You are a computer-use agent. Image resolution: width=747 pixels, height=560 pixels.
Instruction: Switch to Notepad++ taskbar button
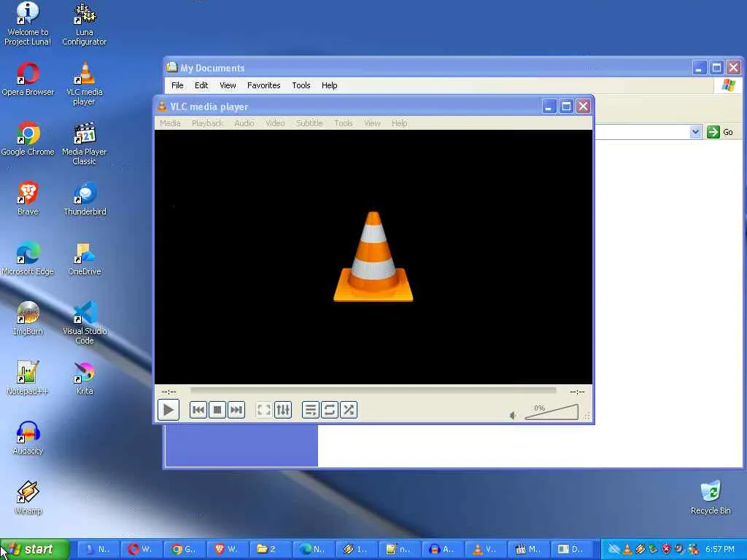tap(399, 549)
